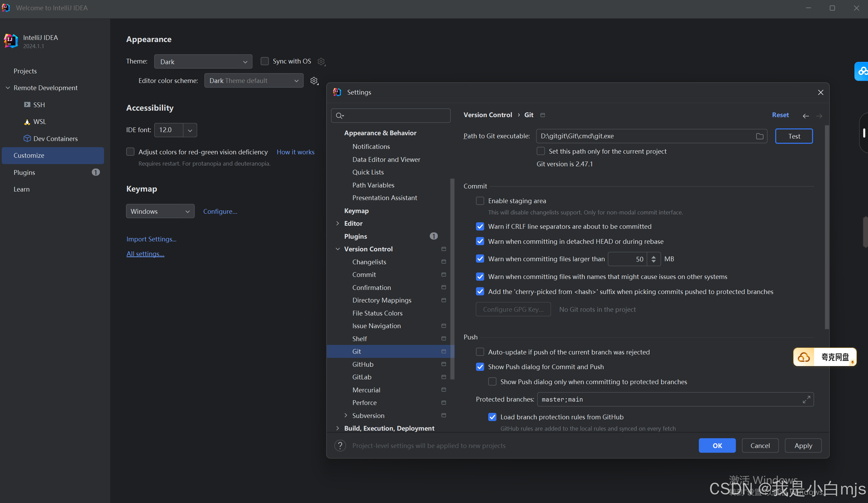868x503 pixels.
Task: Click expand icon in Protected branches field
Action: 806,400
